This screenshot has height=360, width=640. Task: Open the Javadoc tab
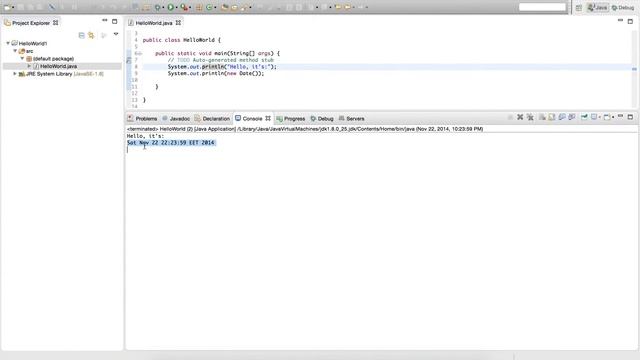(176, 118)
